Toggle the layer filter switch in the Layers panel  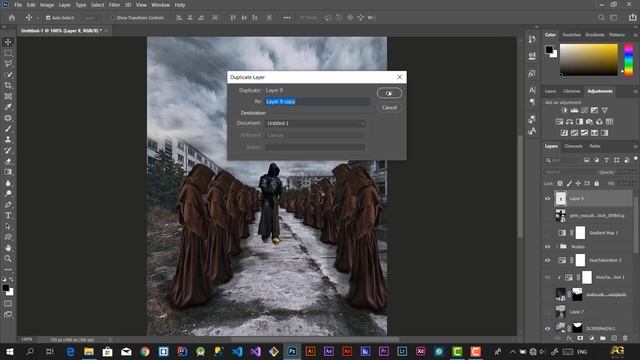click(636, 159)
